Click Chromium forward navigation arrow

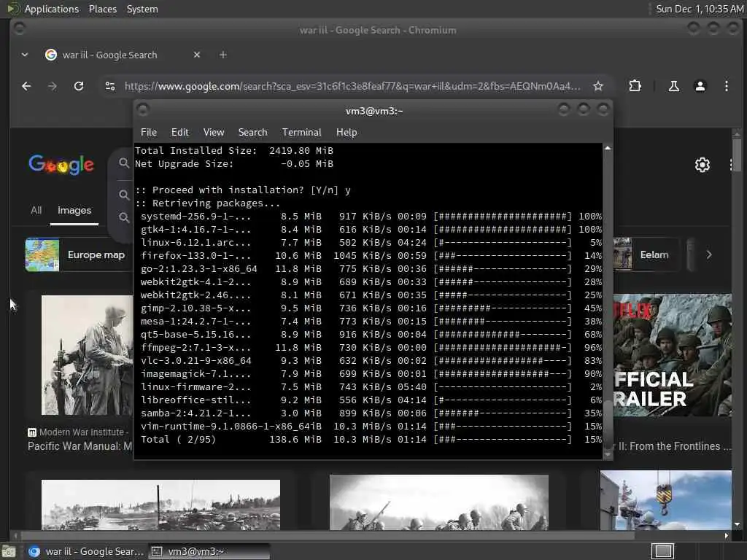53,86
